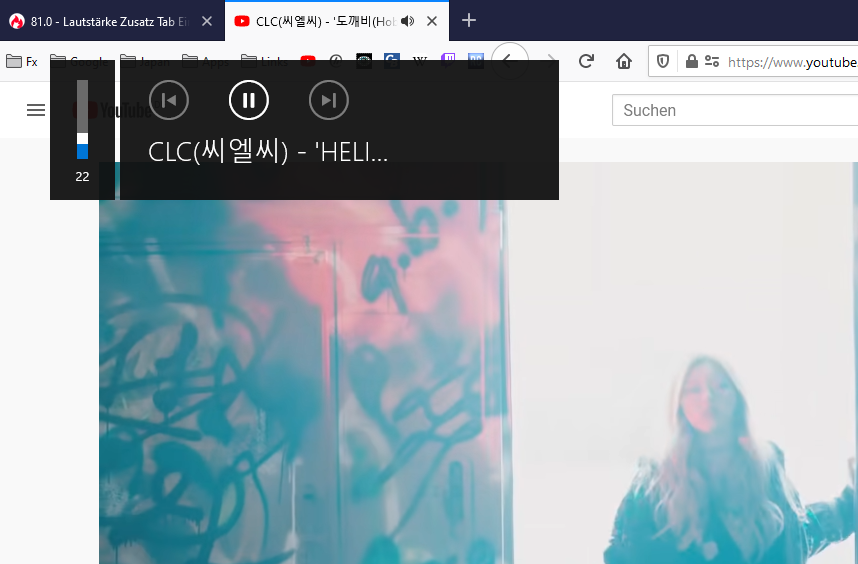Screen dimensions: 858x564
Task: Open the Twitch bookmark icon
Action: [x=448, y=61]
